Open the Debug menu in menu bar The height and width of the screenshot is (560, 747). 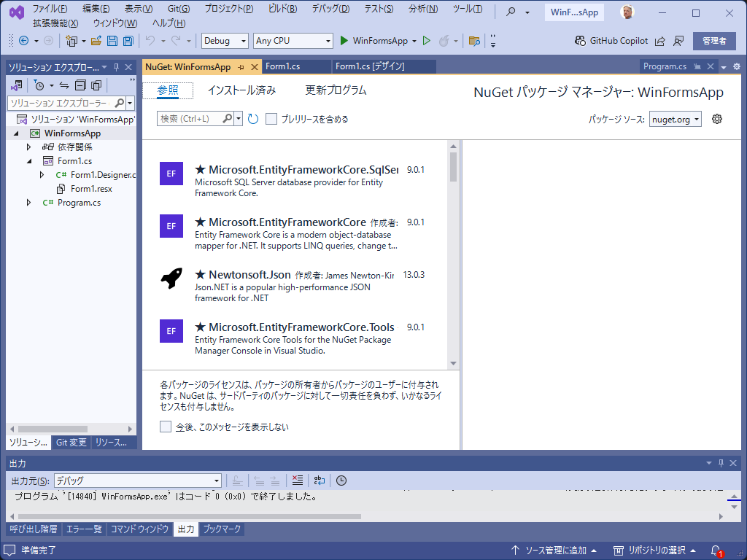(x=330, y=9)
